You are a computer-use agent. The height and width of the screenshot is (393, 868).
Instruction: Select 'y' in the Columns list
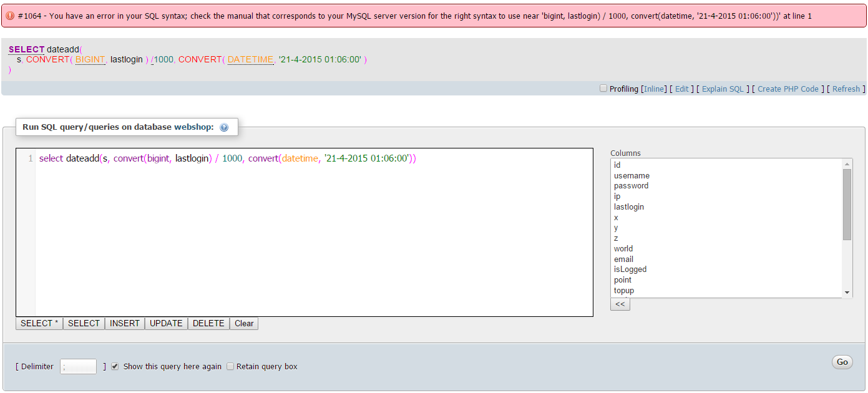pos(726,228)
